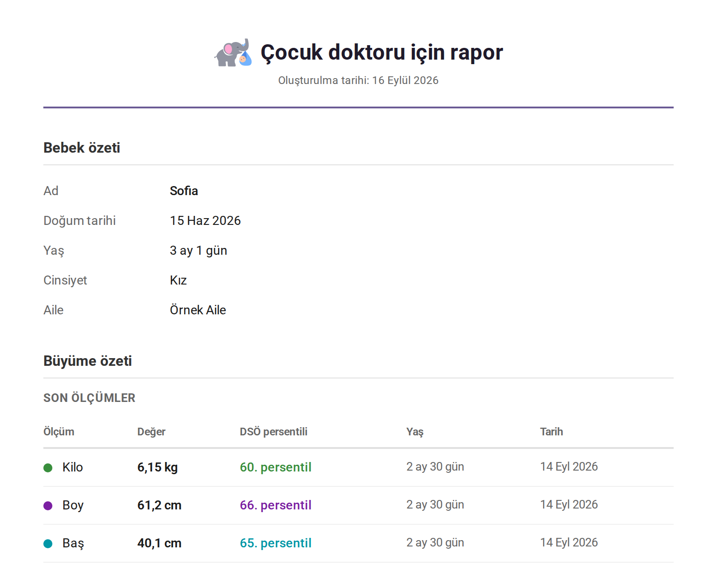Click the weight value '6,15 kg'
This screenshot has width=717, height=588.
pos(158,467)
